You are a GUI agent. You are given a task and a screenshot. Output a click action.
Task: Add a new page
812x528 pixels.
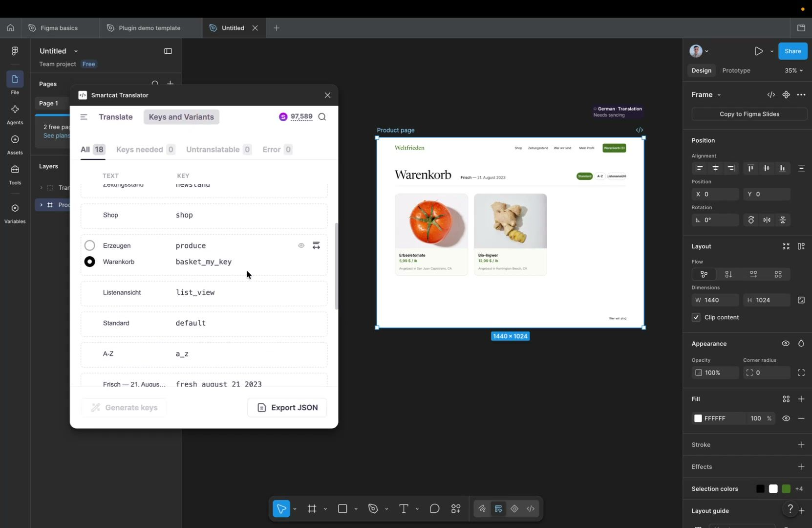click(x=170, y=84)
